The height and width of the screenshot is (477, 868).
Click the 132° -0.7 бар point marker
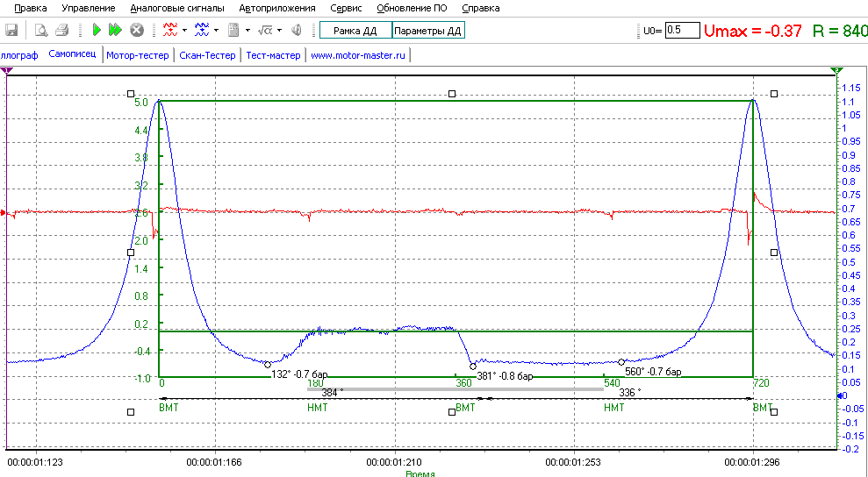click(268, 365)
